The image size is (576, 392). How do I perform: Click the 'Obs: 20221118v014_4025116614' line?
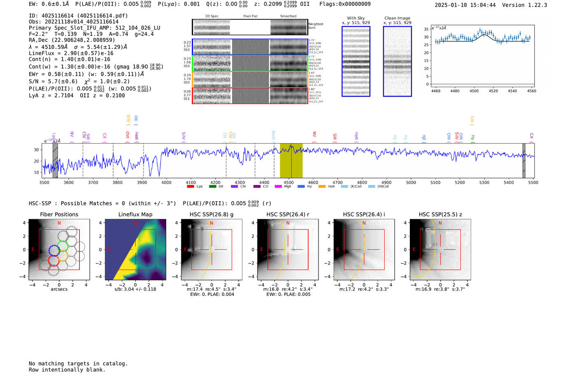(x=74, y=22)
